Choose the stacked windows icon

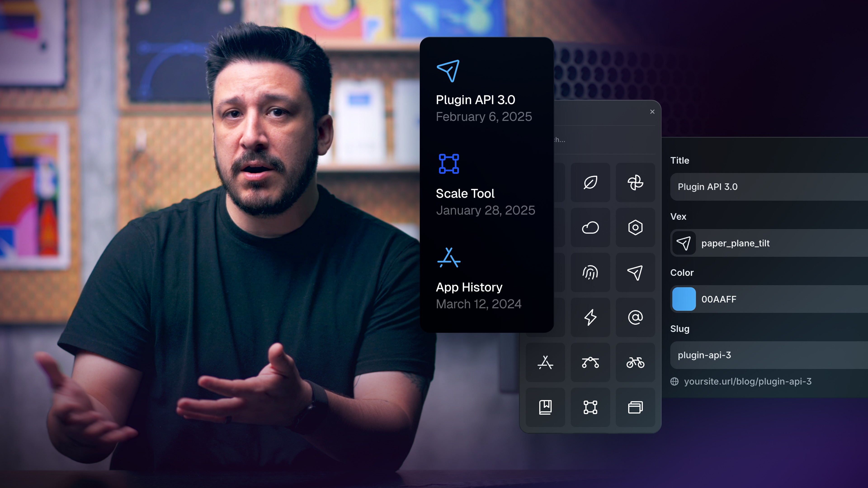[635, 407]
